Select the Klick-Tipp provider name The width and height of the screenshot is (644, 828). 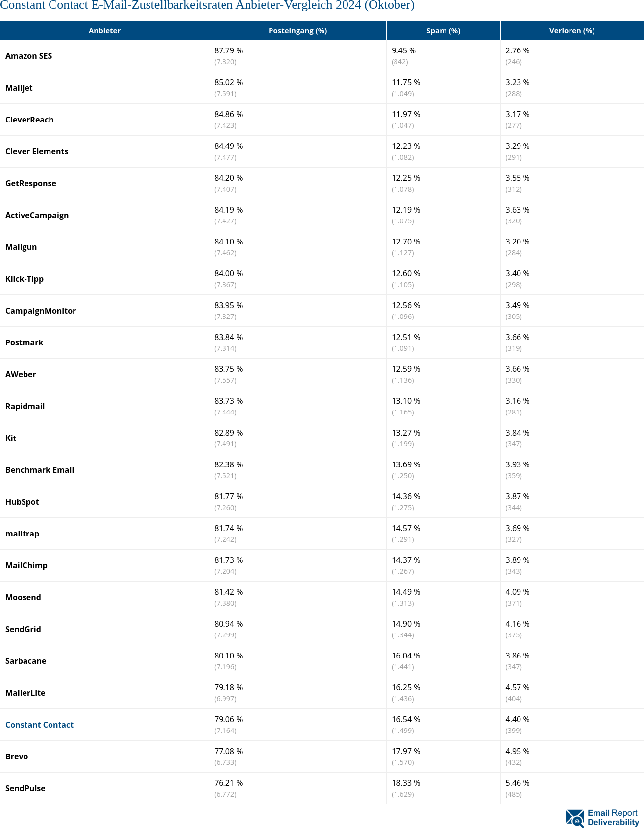point(25,279)
